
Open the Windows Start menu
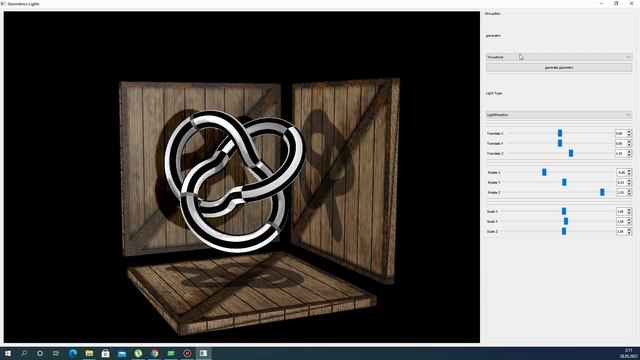coord(8,353)
